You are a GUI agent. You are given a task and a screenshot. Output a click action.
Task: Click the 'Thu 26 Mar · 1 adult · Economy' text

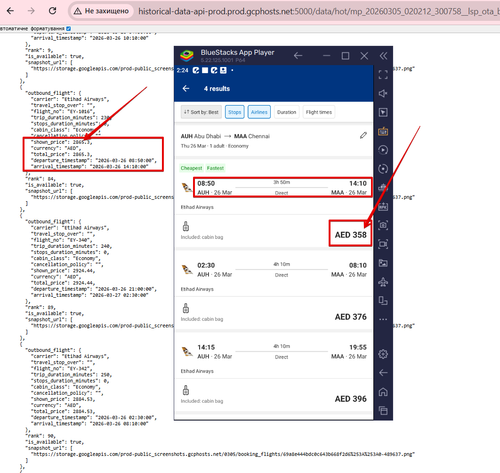pos(215,146)
